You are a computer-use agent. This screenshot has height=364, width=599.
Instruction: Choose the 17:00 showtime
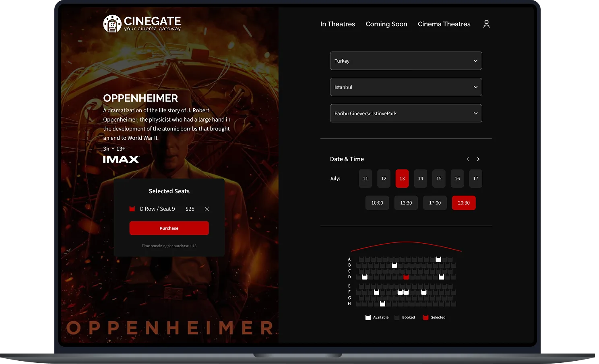[x=435, y=203]
